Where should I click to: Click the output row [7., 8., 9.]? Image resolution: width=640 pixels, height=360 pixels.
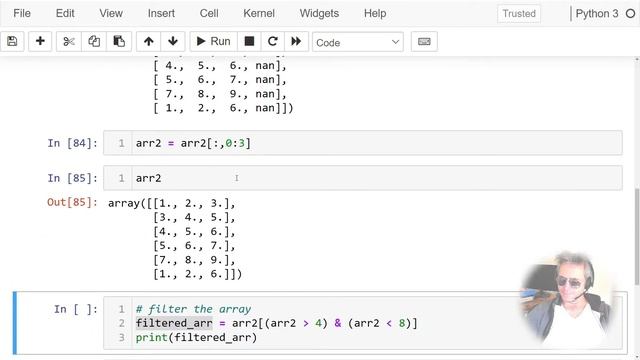pyautogui.click(x=194, y=260)
